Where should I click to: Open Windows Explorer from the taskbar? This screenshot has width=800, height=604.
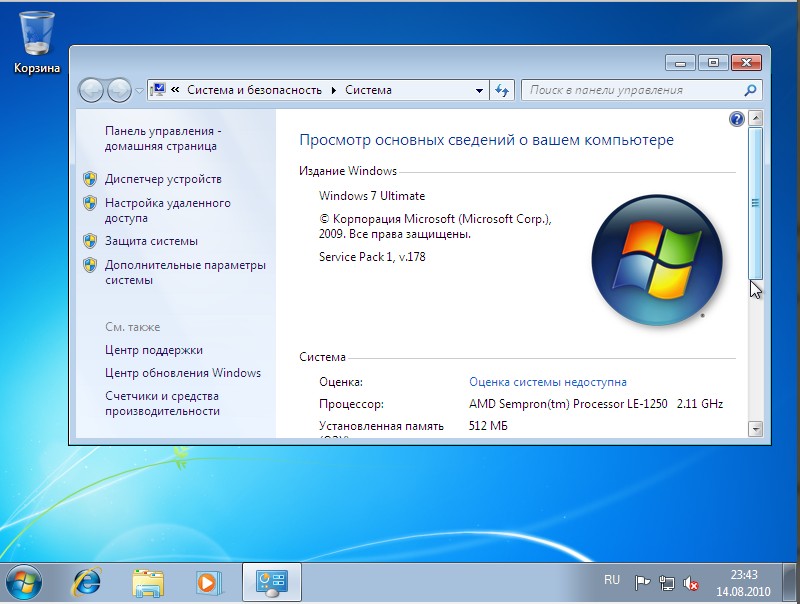[x=148, y=583]
